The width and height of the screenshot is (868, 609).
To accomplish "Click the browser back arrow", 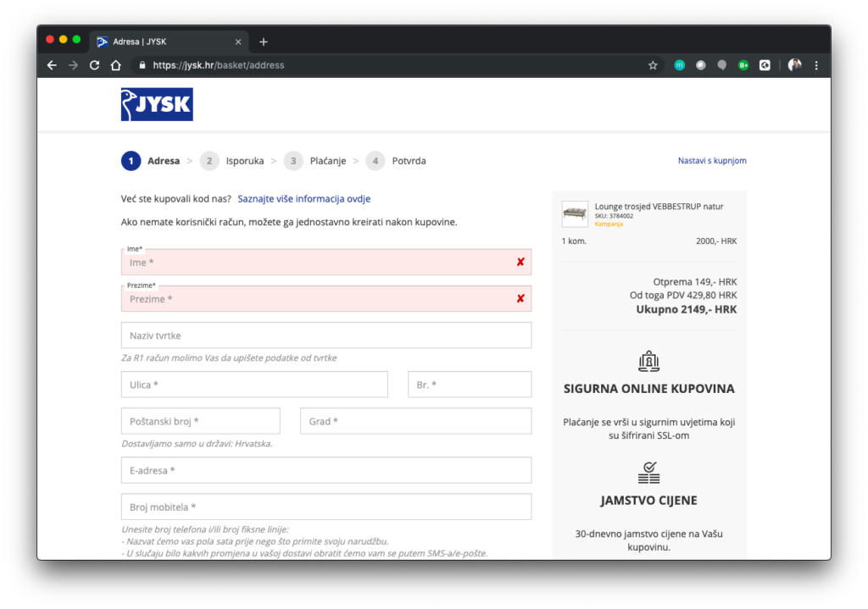I will coord(52,65).
